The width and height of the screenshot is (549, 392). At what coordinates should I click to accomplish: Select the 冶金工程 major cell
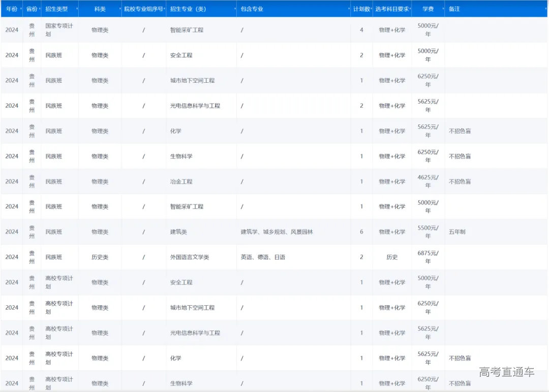181,181
